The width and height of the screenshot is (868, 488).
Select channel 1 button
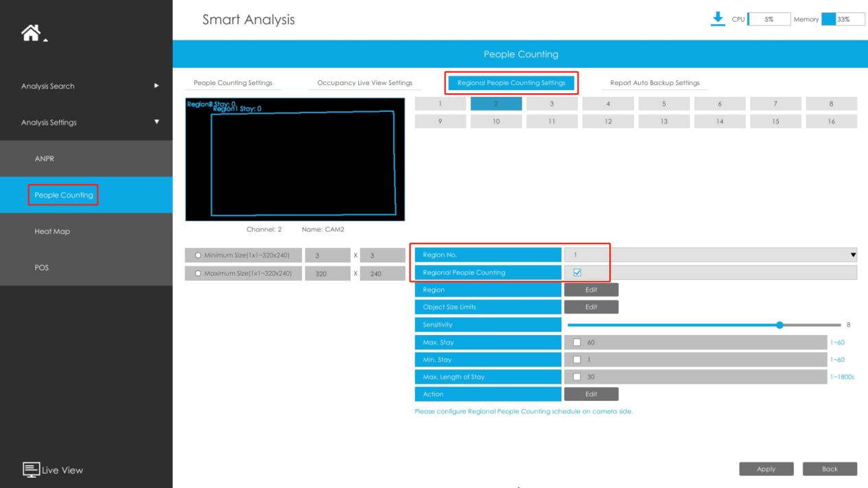(x=441, y=104)
